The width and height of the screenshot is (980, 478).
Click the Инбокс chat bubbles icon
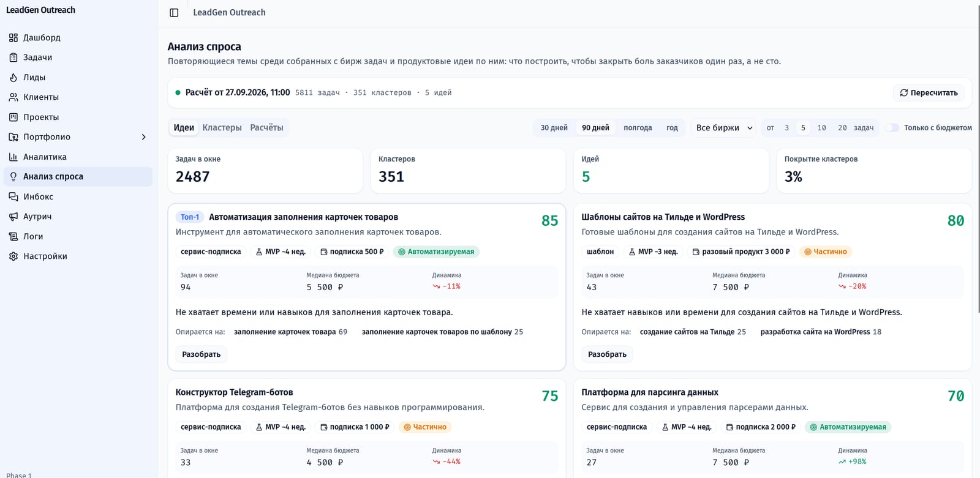point(13,196)
